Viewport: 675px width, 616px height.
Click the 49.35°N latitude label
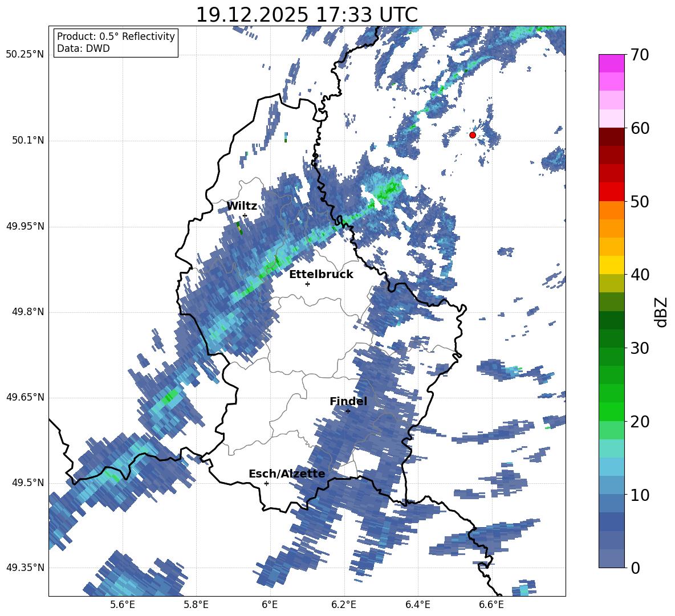point(25,568)
